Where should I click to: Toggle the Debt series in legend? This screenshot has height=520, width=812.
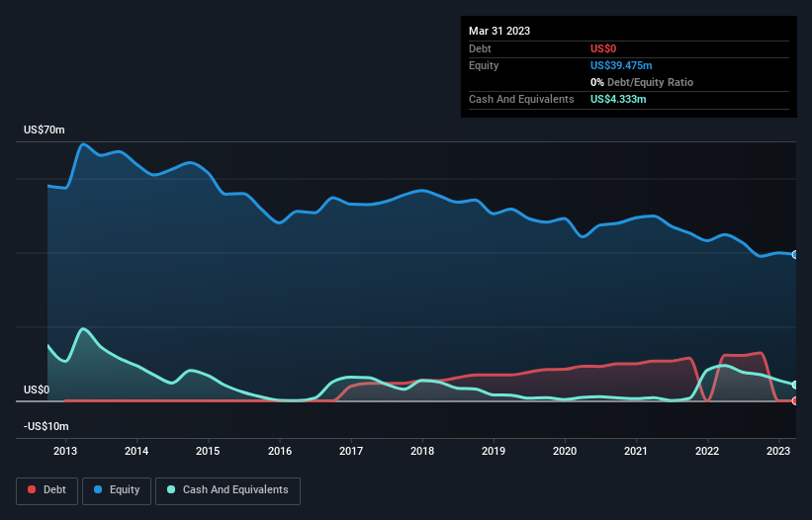pyautogui.click(x=45, y=490)
